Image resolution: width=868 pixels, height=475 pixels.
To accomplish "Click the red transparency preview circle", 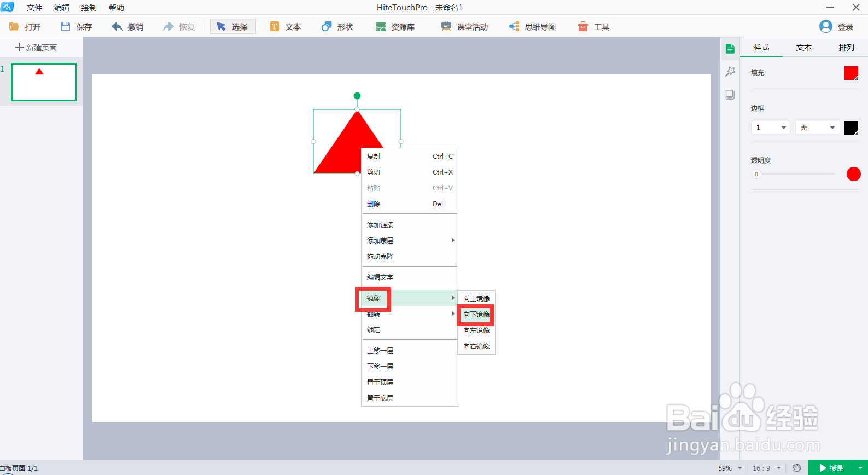I will coord(854,174).
